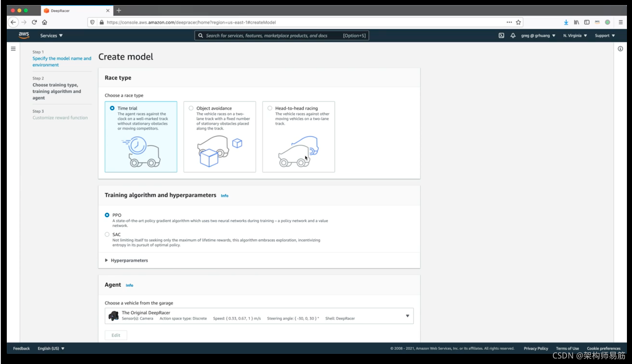Click the Feedback link in footer
This screenshot has width=632, height=364.
coord(22,349)
